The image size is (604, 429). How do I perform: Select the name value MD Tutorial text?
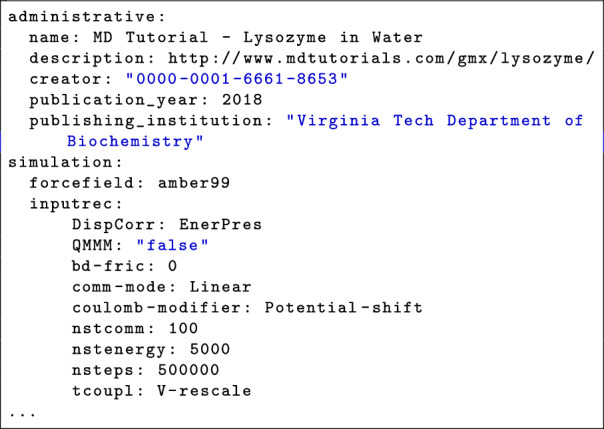[258, 38]
